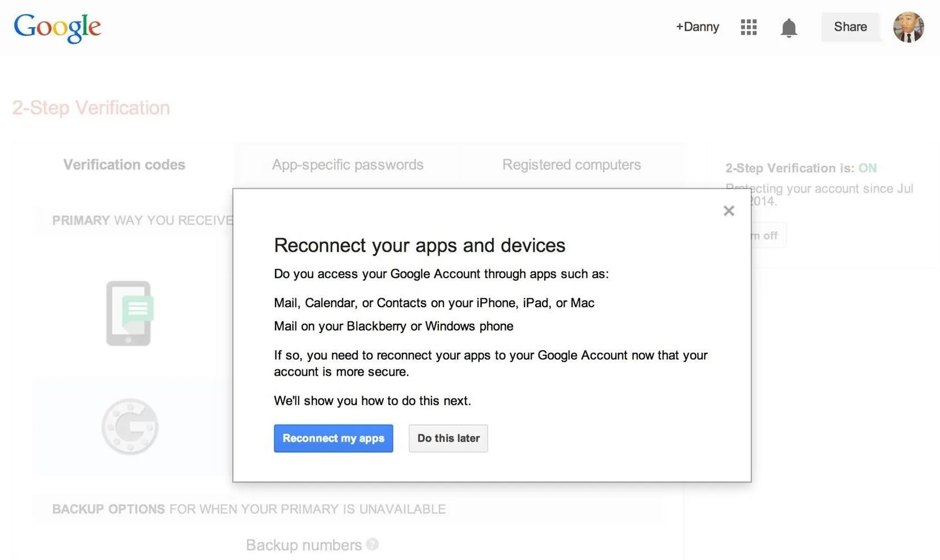The width and height of the screenshot is (940, 560).
Task: Switch to the Verification codes tab
Action: pyautogui.click(x=124, y=164)
